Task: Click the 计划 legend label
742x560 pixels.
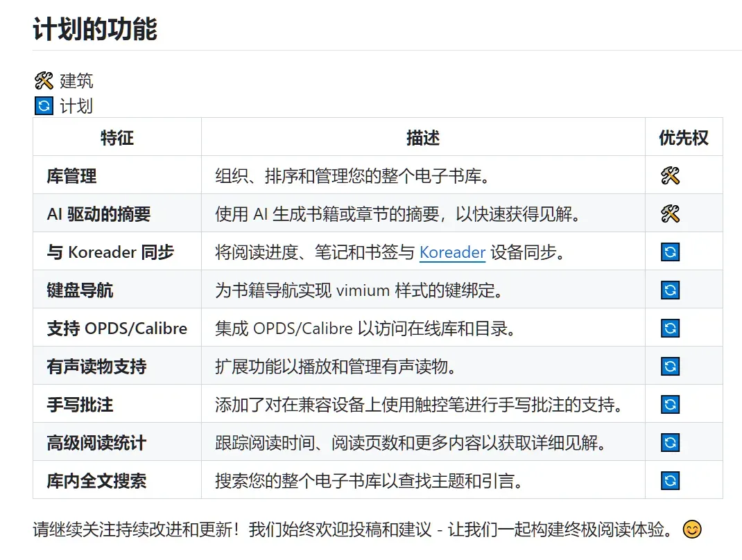Action: pyautogui.click(x=76, y=106)
